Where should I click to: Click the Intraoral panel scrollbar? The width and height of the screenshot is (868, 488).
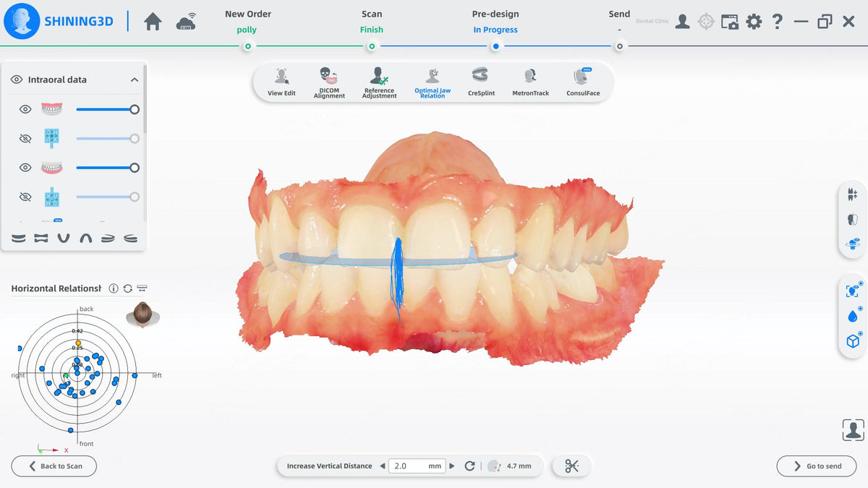coord(145,98)
